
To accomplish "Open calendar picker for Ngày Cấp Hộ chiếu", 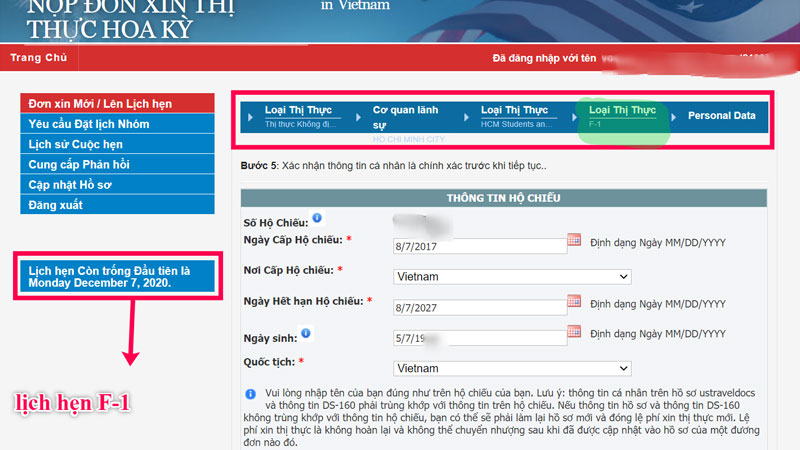I will click(574, 240).
